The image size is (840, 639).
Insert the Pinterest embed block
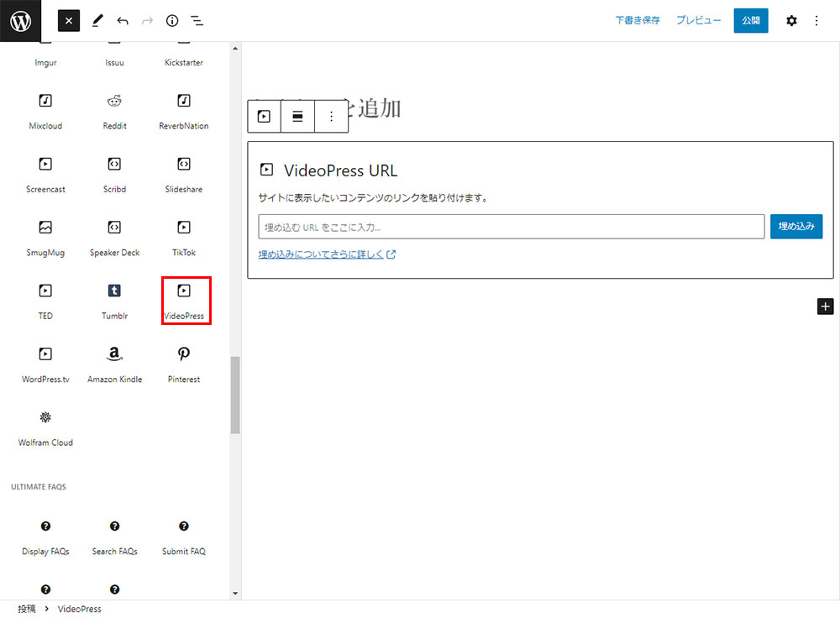pyautogui.click(x=184, y=364)
